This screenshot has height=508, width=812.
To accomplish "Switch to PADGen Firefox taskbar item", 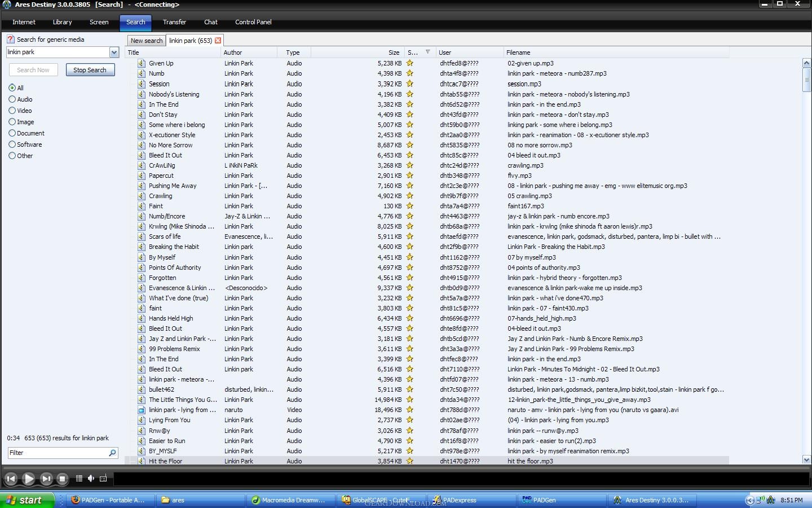I will (110, 500).
